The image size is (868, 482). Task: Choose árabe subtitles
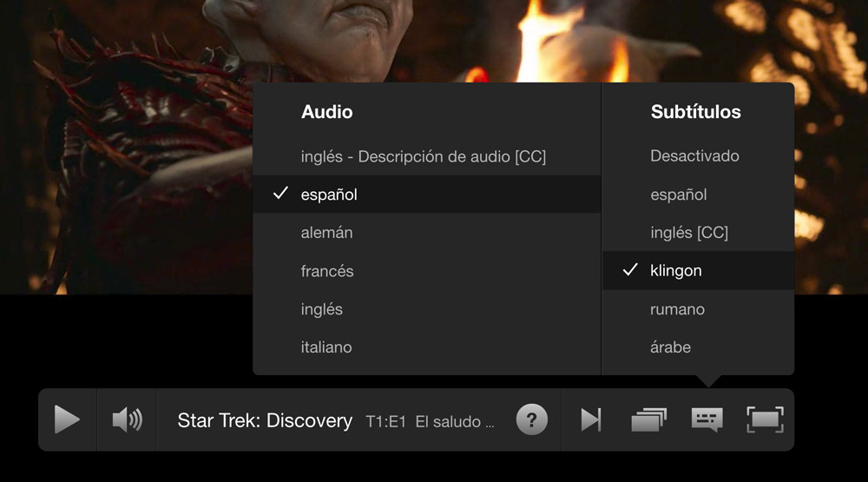pos(698,347)
